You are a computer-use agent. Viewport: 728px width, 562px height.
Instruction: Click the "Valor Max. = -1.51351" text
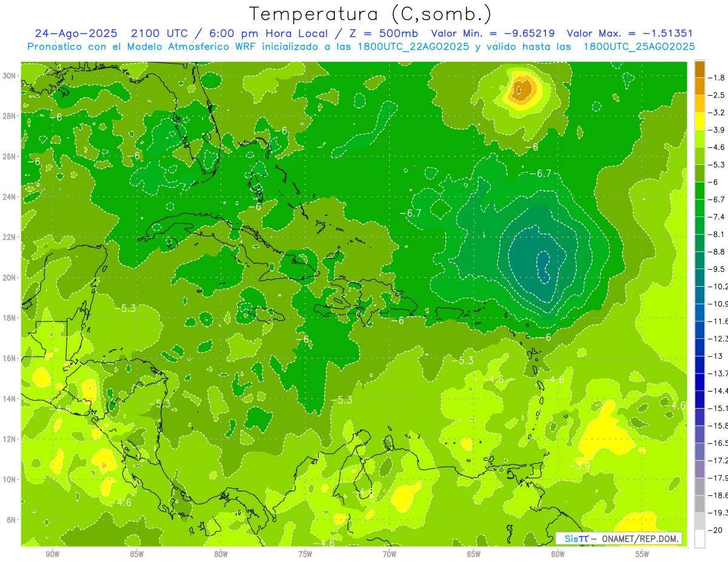click(630, 33)
